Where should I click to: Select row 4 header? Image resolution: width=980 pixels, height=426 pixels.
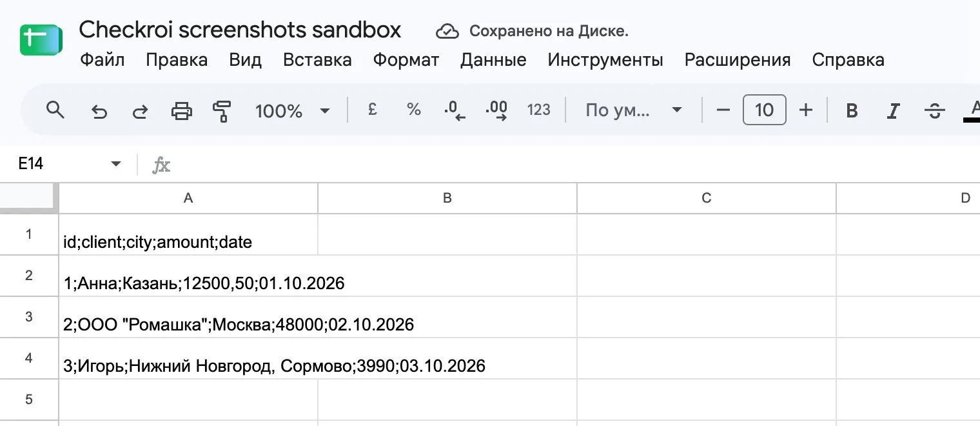29,358
